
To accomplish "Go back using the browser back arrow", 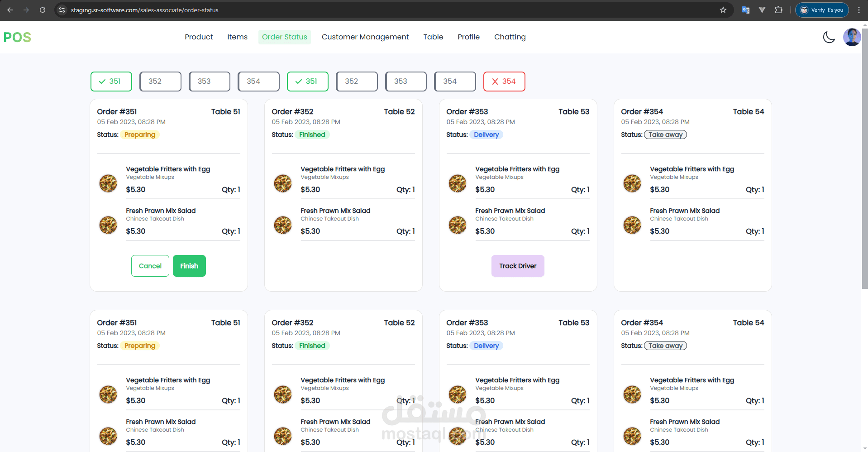I will 10,10.
